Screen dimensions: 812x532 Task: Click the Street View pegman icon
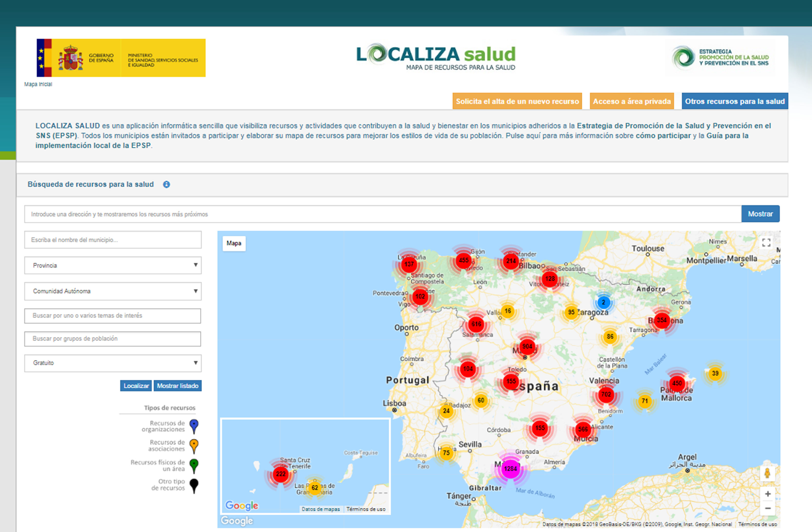767,473
